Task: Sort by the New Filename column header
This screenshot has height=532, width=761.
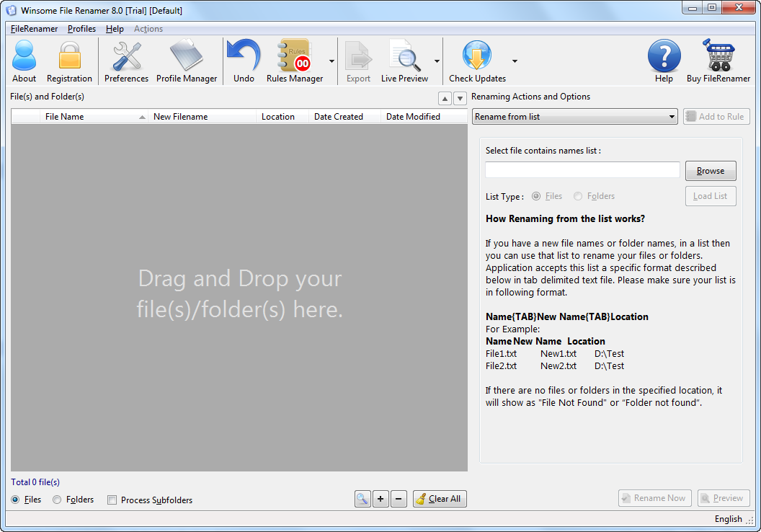Action: [x=203, y=117]
